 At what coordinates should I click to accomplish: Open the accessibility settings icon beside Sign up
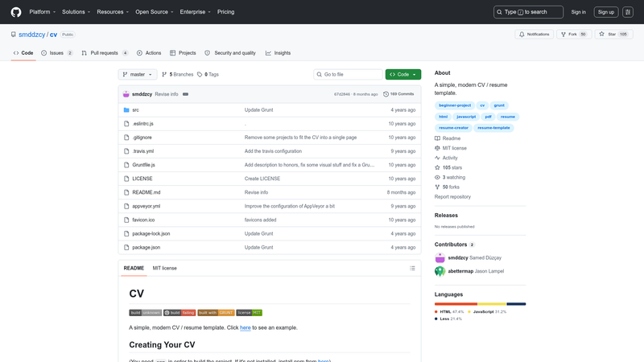click(628, 12)
